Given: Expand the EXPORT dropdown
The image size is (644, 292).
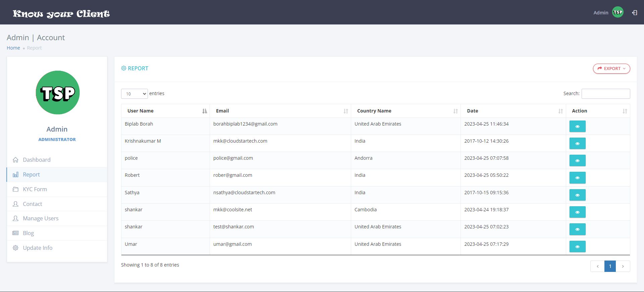Looking at the screenshot, I should (x=611, y=69).
